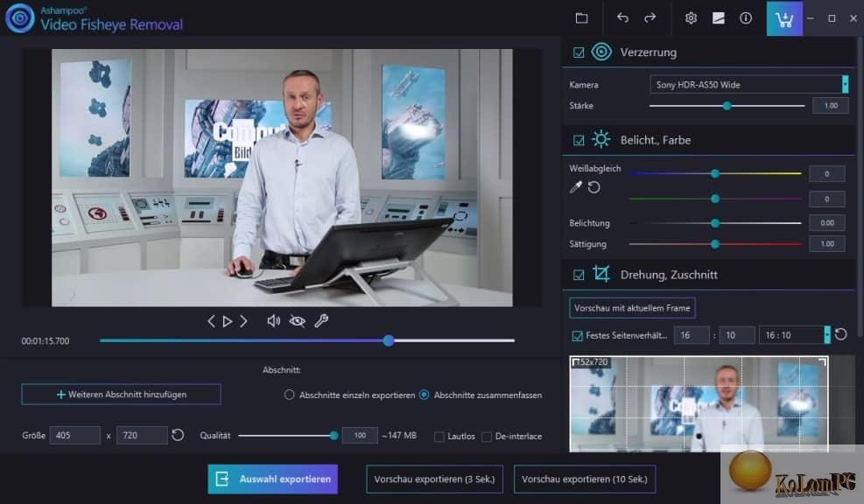Select Abschnitte zusammenfassen
This screenshot has height=504, width=864.
425,395
